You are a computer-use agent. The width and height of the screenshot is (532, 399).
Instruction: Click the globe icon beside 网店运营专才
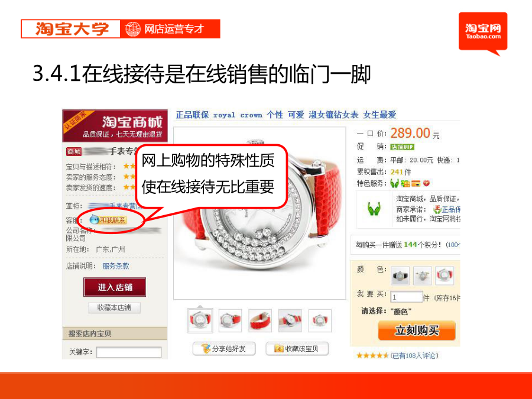click(x=132, y=29)
